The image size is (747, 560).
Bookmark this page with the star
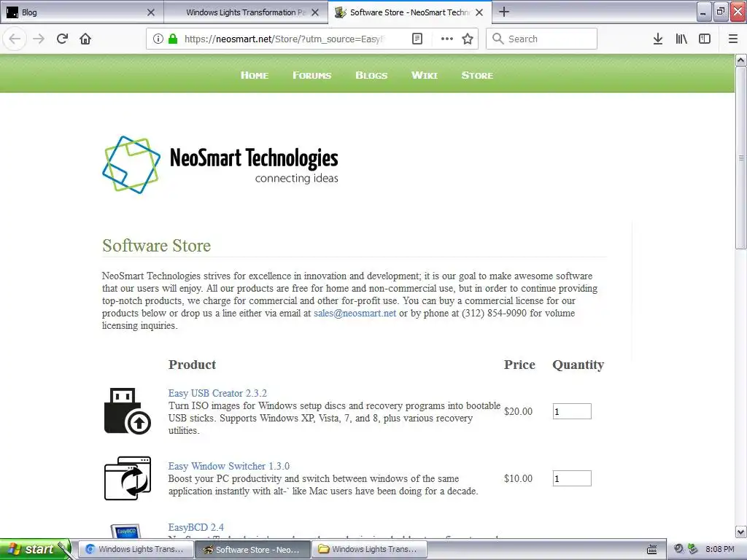point(468,39)
